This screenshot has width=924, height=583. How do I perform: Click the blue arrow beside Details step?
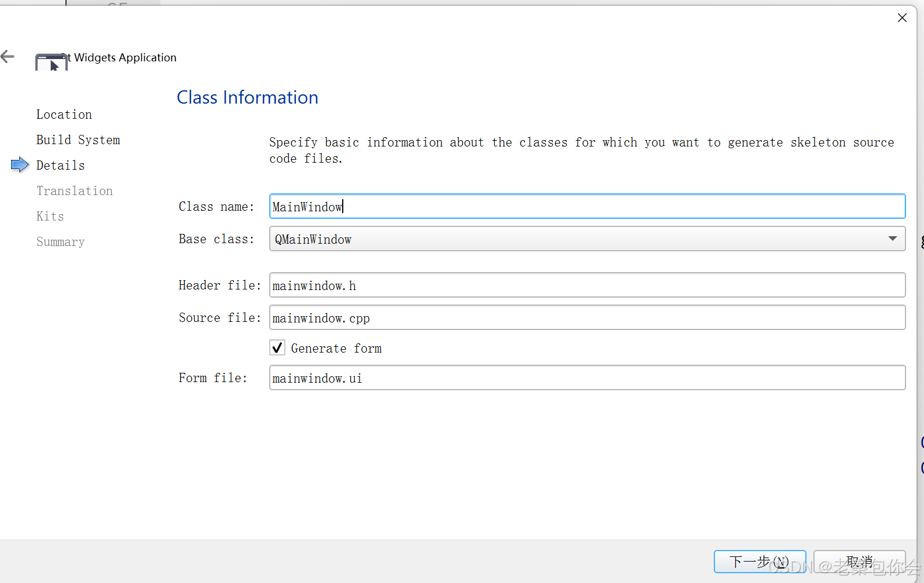[20, 165]
